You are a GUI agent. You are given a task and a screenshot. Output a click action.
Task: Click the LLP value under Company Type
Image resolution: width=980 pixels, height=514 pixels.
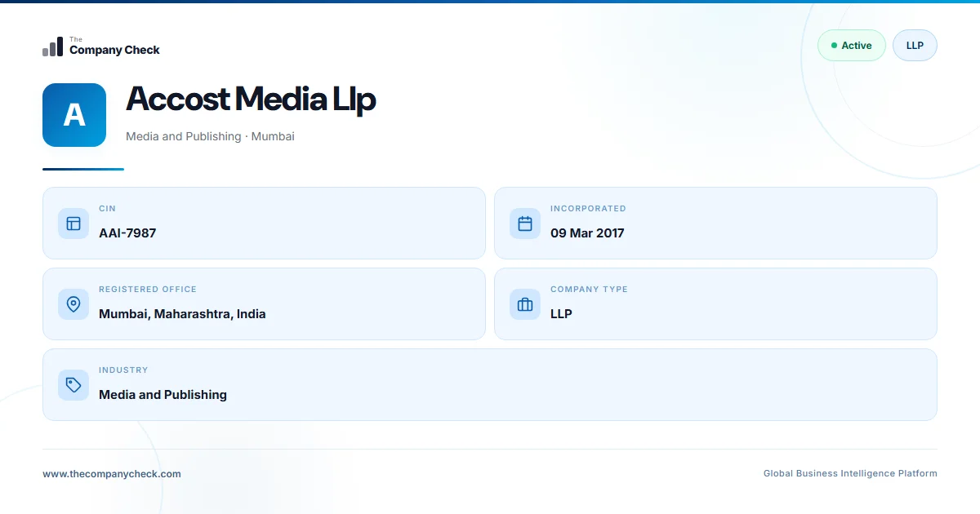[x=561, y=314]
